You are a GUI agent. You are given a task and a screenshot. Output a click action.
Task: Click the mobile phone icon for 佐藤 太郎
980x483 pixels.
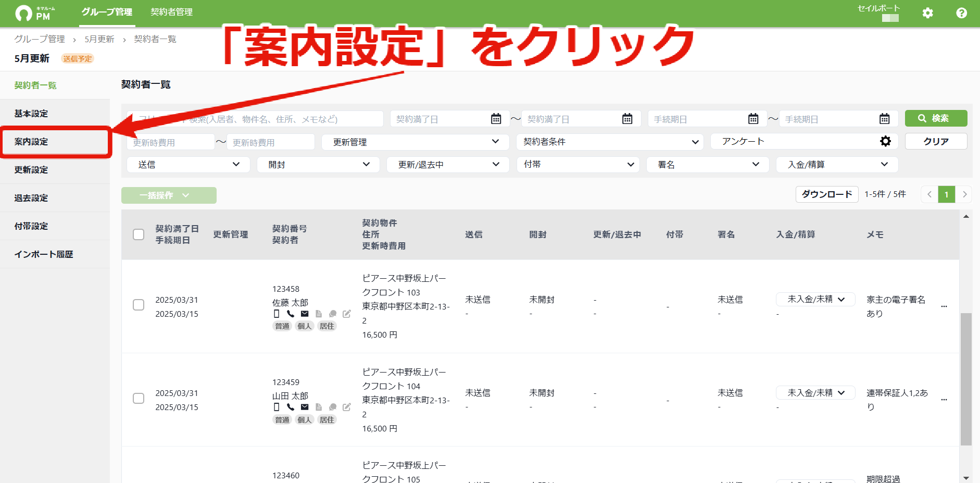277,314
